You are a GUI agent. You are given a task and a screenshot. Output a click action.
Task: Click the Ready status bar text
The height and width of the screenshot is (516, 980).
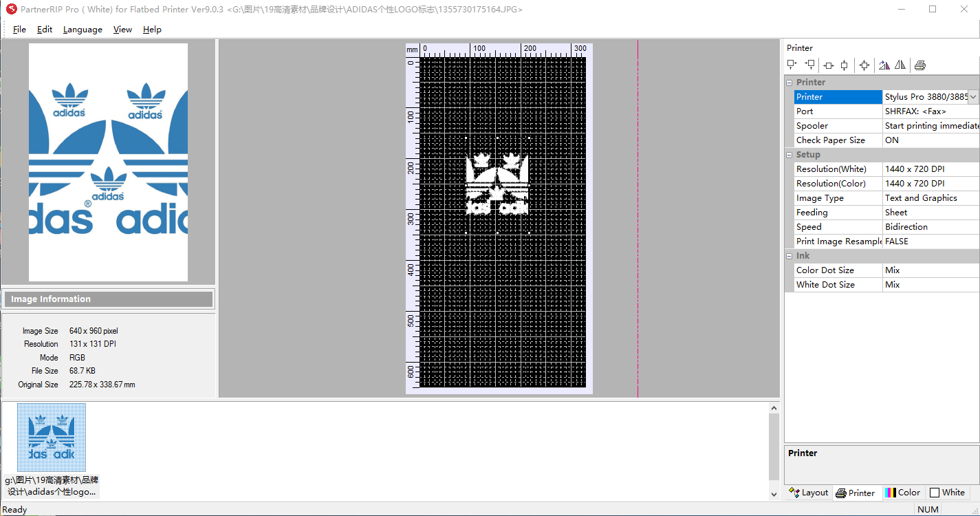[15, 510]
